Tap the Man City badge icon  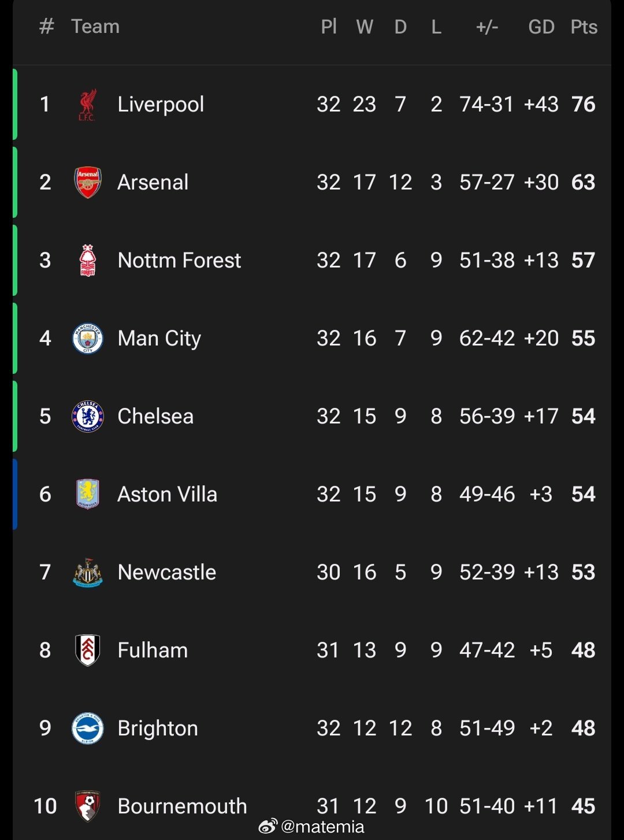coord(87,339)
